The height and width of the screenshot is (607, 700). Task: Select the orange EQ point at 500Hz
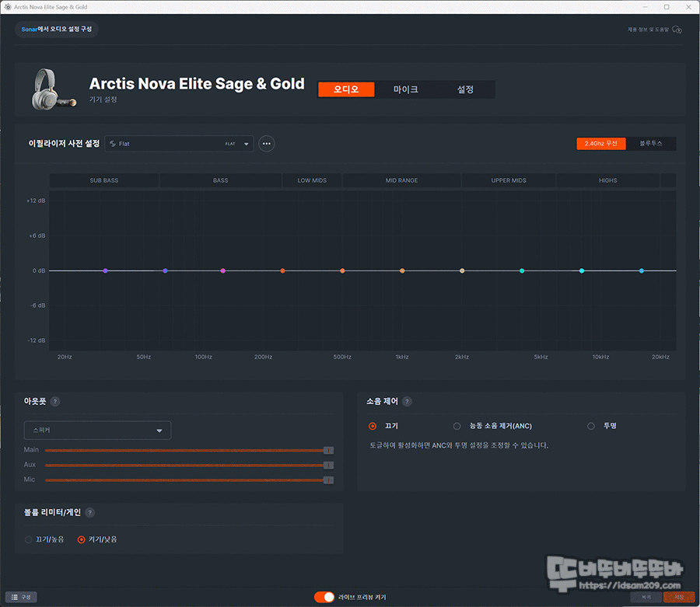pyautogui.click(x=342, y=270)
